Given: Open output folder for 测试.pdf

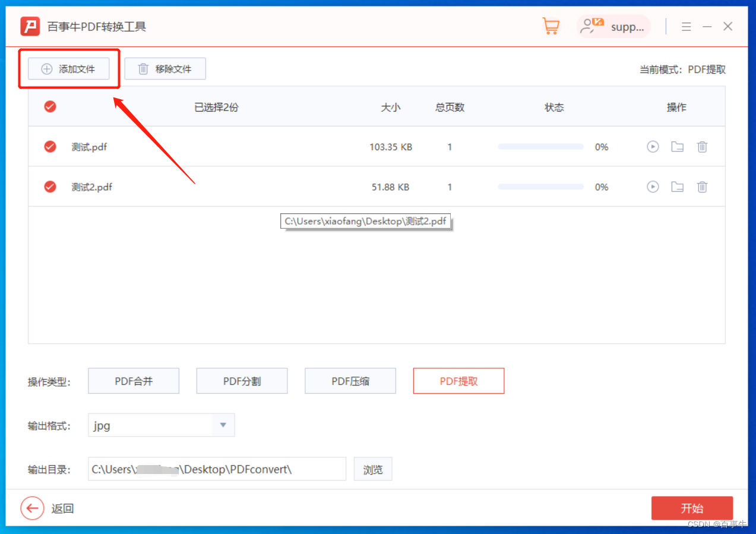Looking at the screenshot, I should 677,147.
